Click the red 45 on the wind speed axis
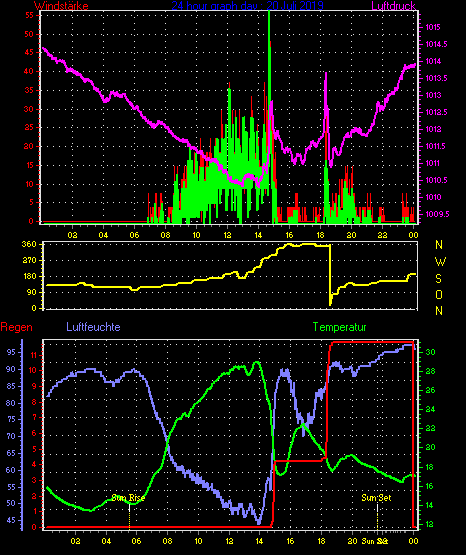466x555 pixels. [x=29, y=52]
